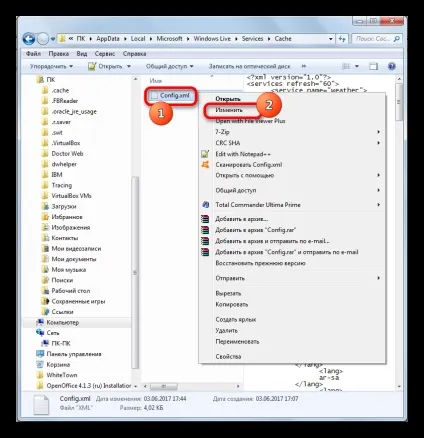Viewport: 424px width, 438px height.
Task: Toggle the preview pane icon
Action: [x=373, y=66]
